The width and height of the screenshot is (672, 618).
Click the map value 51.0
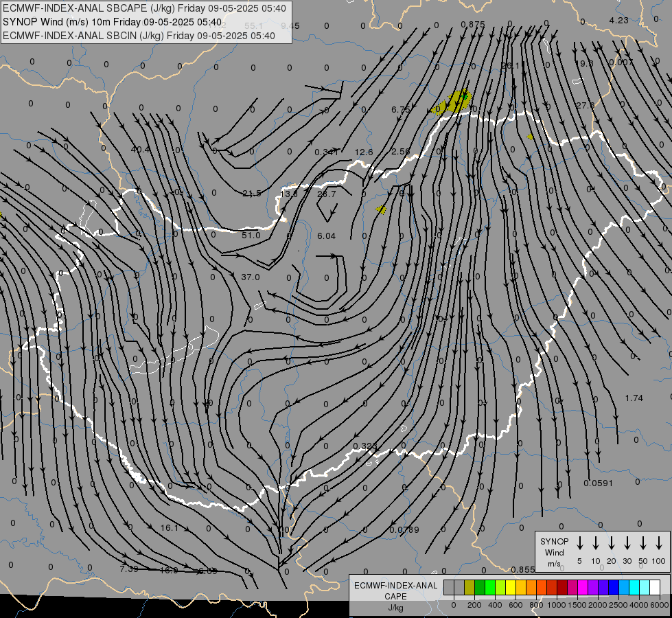tap(251, 236)
